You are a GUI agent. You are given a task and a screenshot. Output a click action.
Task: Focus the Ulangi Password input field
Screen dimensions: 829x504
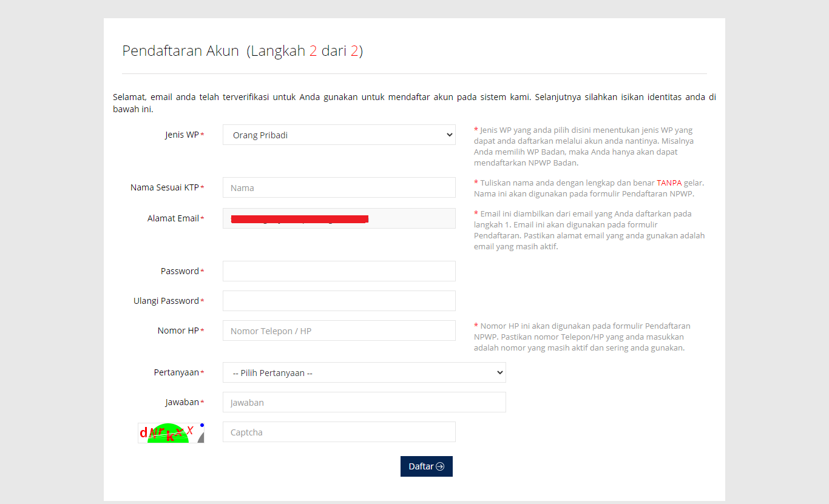(339, 301)
